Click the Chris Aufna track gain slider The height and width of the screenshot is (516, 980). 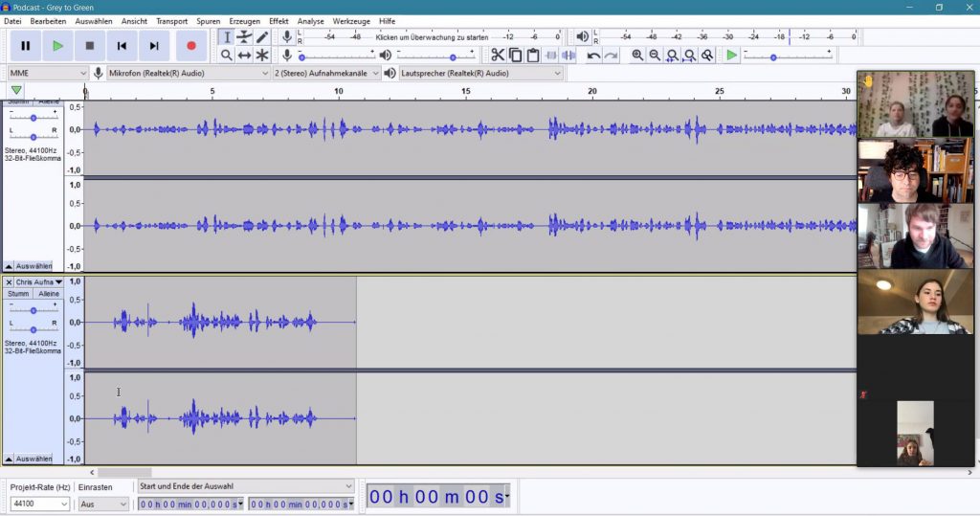point(33,310)
